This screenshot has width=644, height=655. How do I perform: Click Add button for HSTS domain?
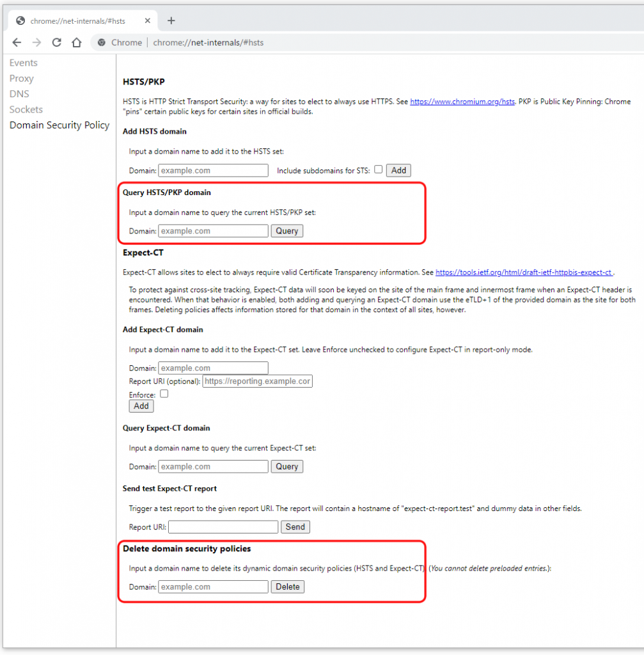click(398, 170)
